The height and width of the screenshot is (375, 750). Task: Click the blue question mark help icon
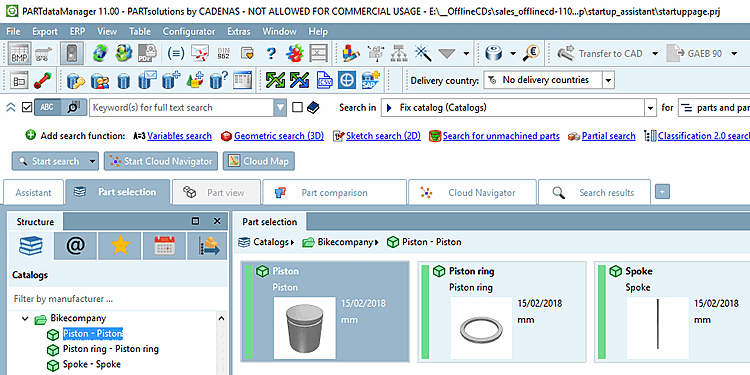coord(271,53)
